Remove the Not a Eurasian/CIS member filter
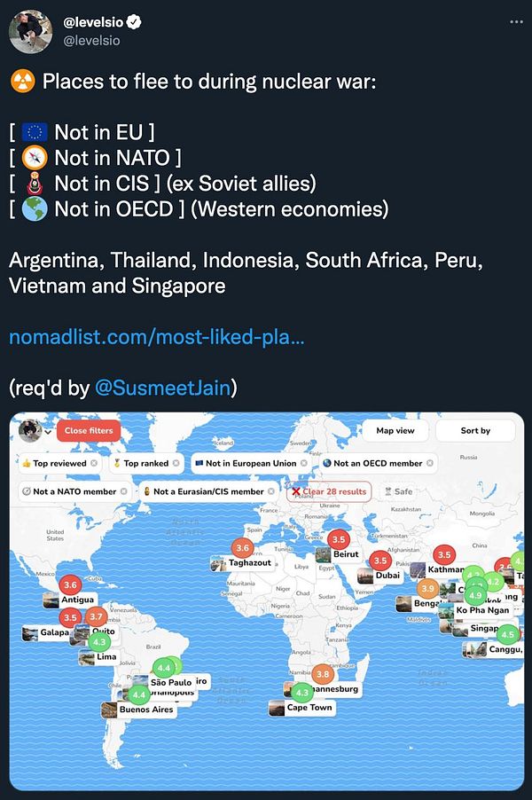 [271, 491]
